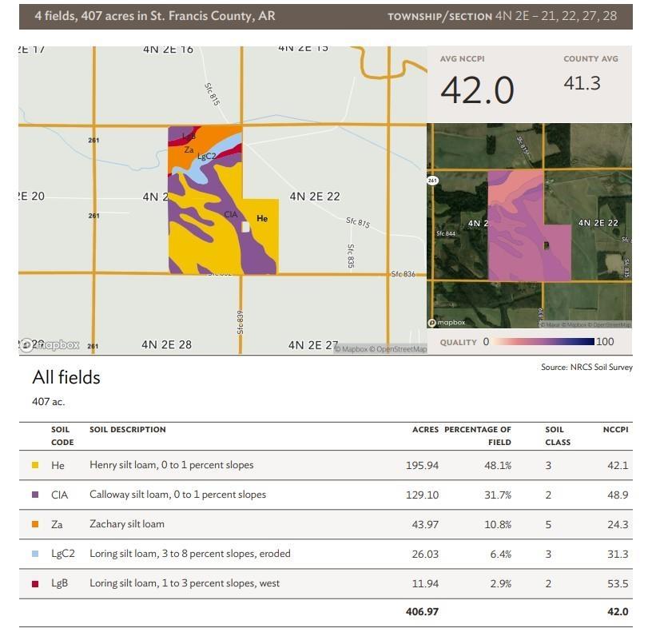Click the AVG NCCPI value 42.0
The height and width of the screenshot is (644, 652).
click(x=477, y=89)
